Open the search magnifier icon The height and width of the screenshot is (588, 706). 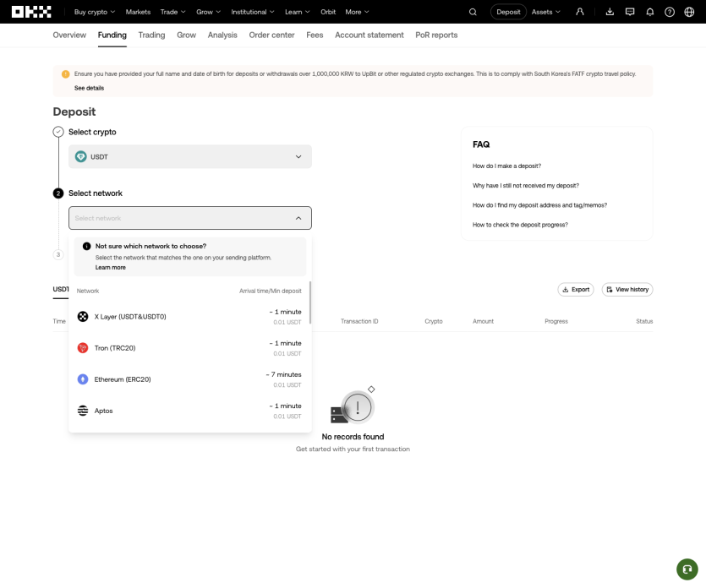point(473,12)
